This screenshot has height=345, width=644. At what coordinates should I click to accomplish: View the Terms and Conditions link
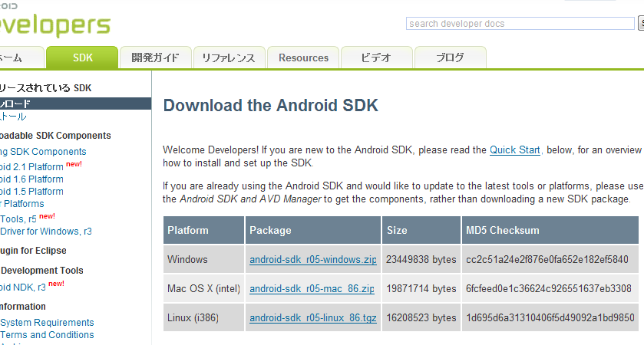pos(47,335)
